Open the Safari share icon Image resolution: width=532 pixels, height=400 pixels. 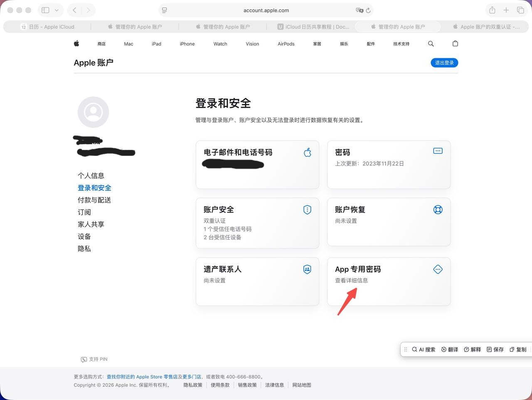(492, 10)
